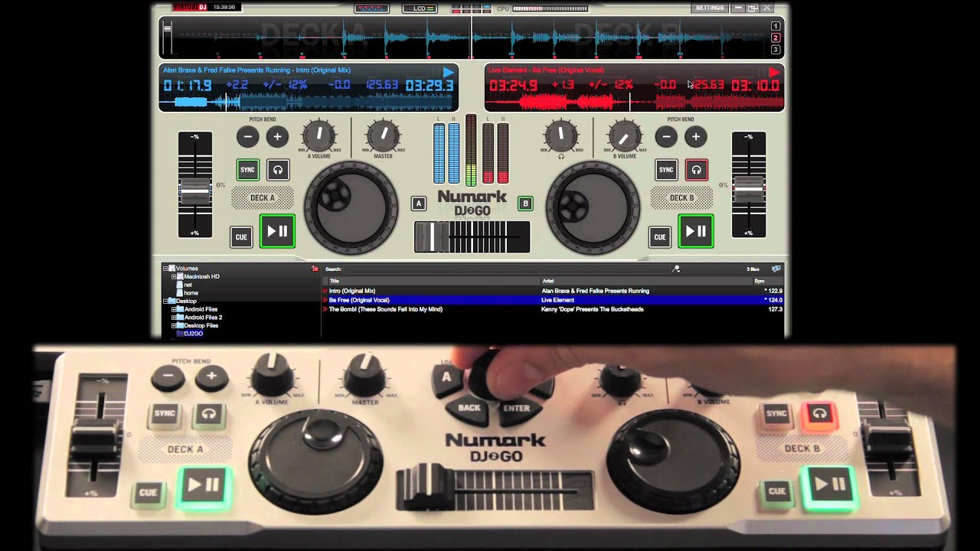Collapse the Volumes tree node
The height and width of the screenshot is (551, 980).
(x=165, y=269)
